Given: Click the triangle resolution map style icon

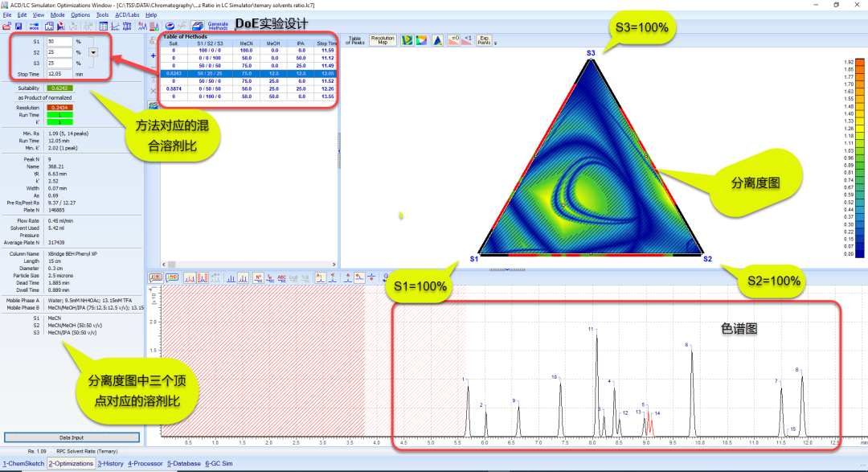Looking at the screenshot, I should 436,40.
